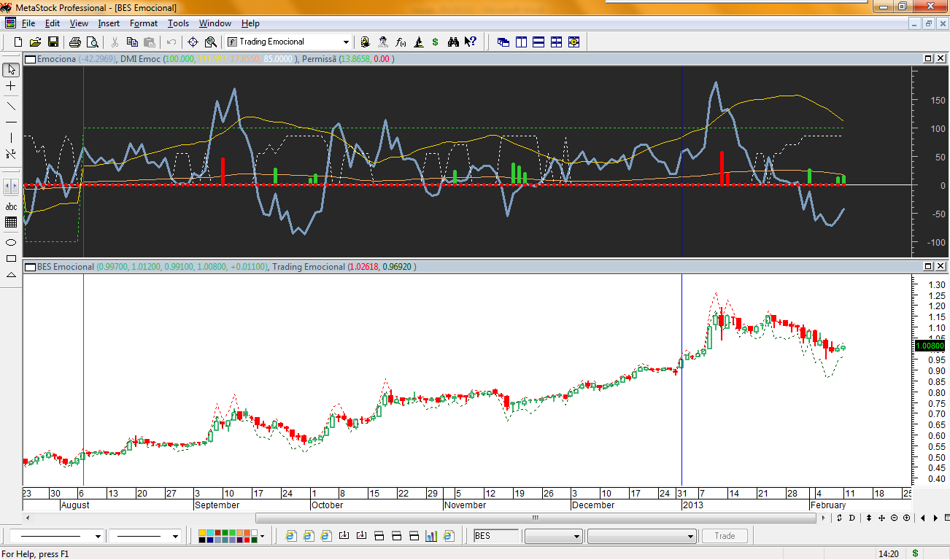Select the abc text annotation tool
This screenshot has height=560, width=950.
tap(11, 207)
